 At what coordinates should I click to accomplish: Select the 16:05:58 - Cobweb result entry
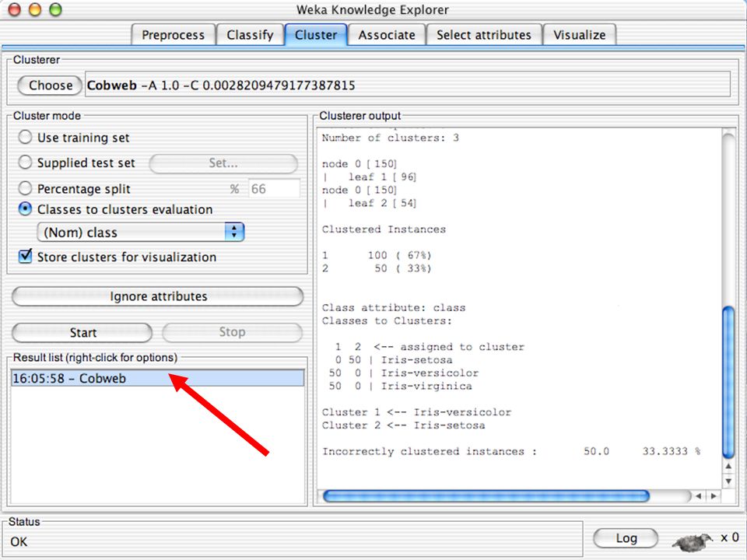pyautogui.click(x=157, y=378)
